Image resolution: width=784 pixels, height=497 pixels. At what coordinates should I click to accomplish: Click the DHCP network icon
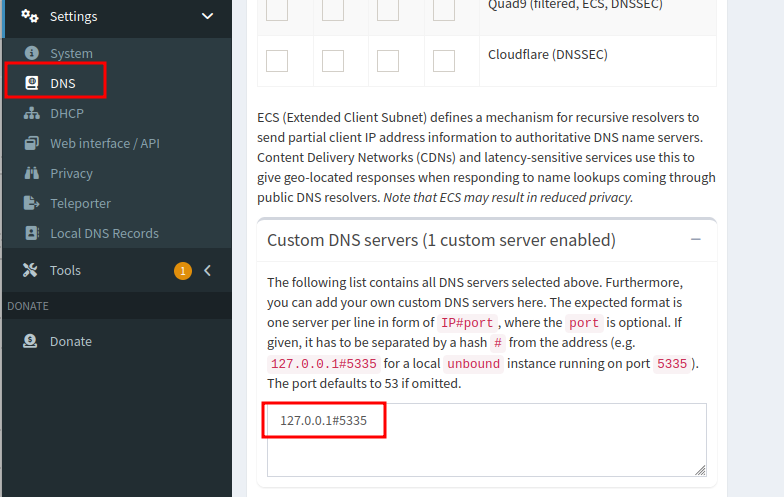(31, 113)
